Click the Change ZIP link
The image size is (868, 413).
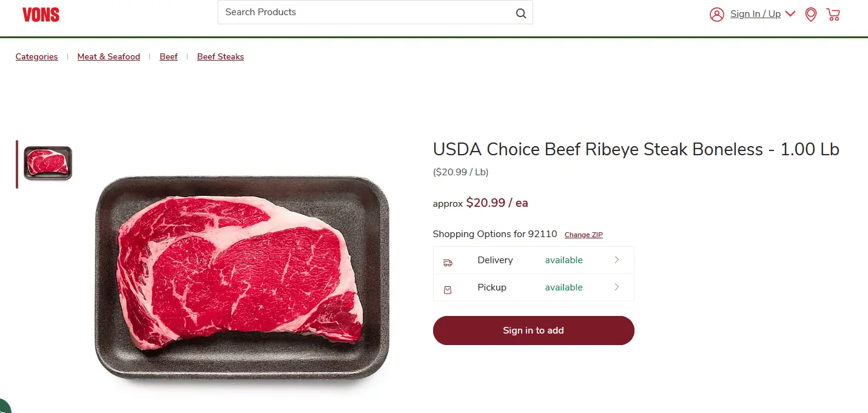coord(584,235)
